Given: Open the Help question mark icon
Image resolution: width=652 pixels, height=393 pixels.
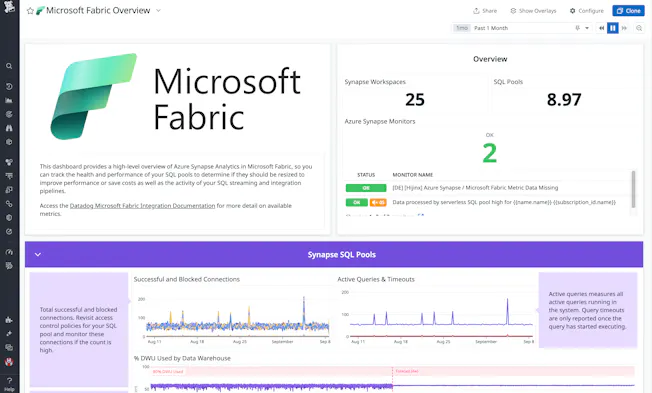Looking at the screenshot, I should pyautogui.click(x=9, y=380).
